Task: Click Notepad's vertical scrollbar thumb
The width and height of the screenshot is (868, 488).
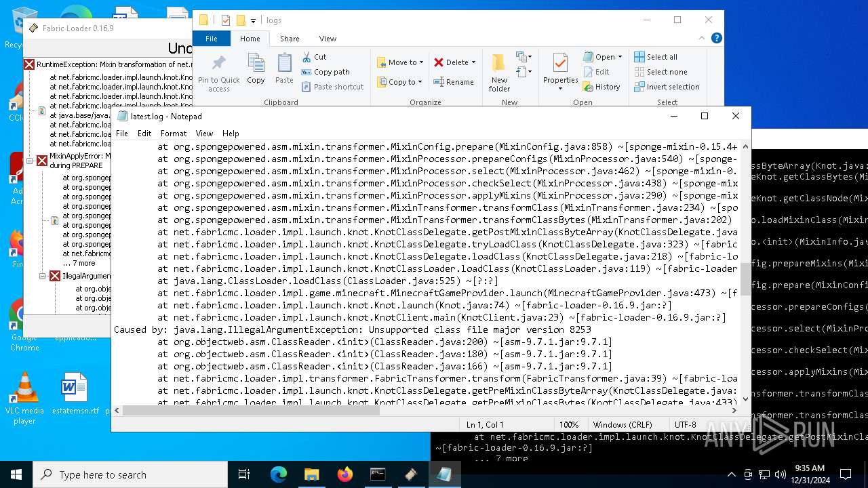Action: (745, 279)
